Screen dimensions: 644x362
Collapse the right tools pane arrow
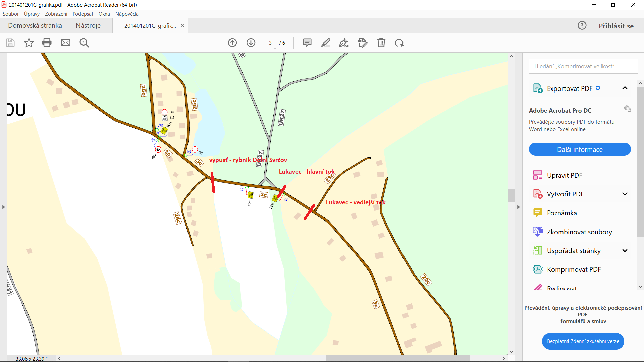click(518, 207)
